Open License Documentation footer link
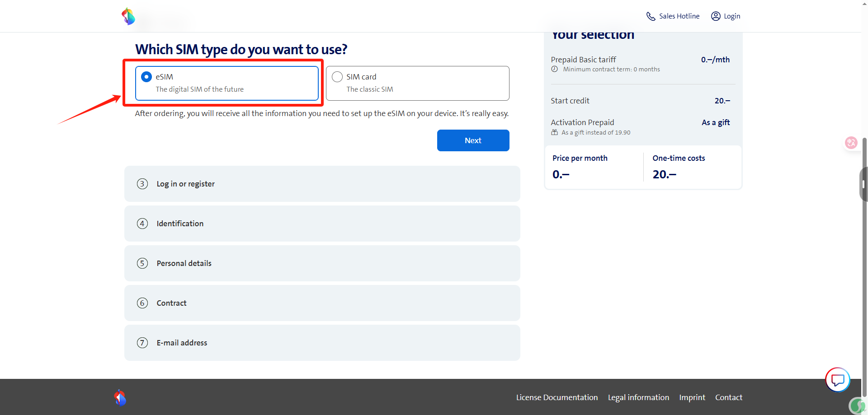Screen dimensions: 868x415 tap(557, 397)
